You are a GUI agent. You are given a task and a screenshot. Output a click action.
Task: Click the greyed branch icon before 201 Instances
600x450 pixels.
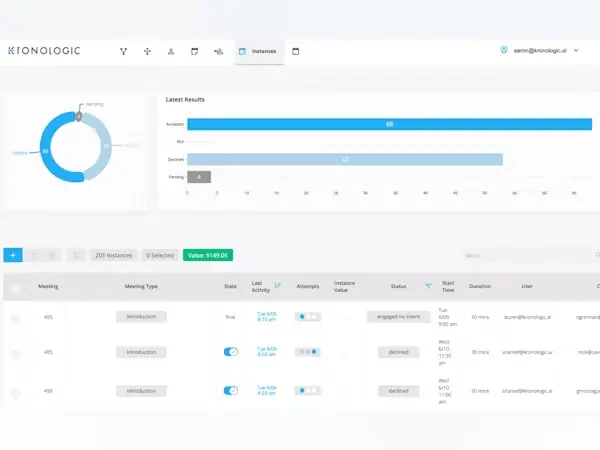(x=76, y=255)
